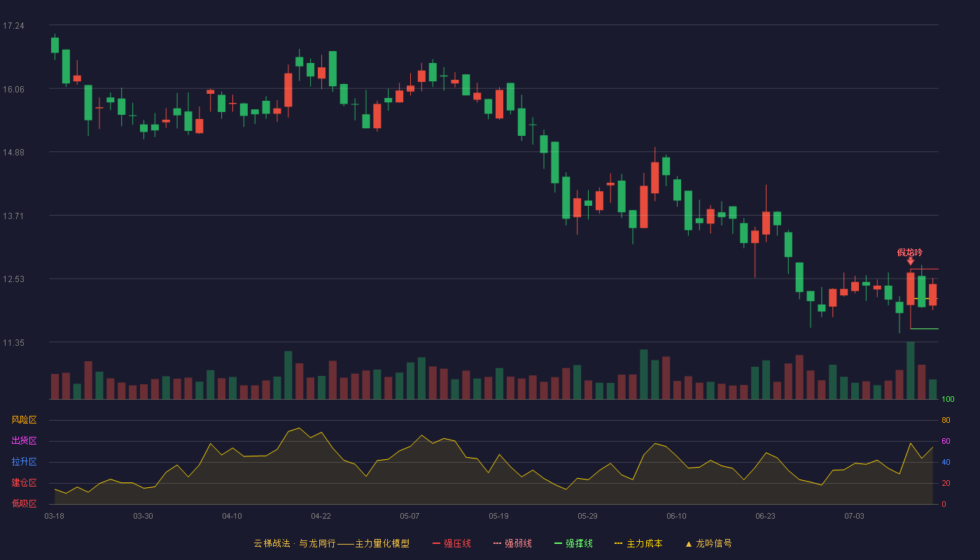Click the 低吸区 zone label
Screen dimensions: 980x560
pyautogui.click(x=24, y=503)
